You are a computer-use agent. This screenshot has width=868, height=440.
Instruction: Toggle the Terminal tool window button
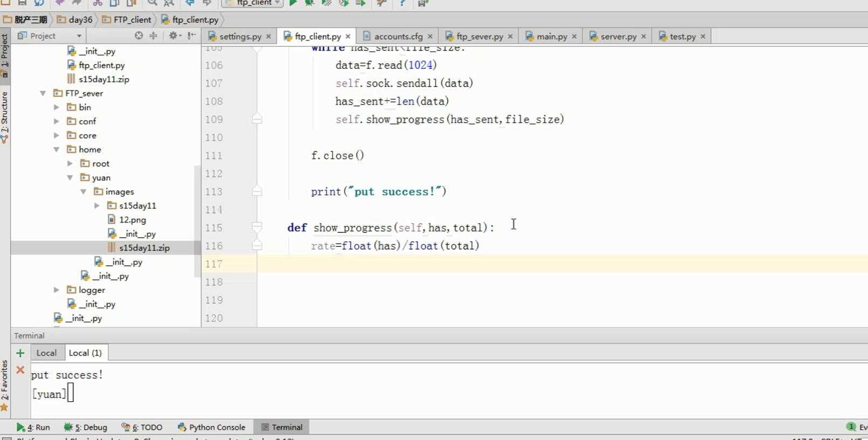coord(281,427)
